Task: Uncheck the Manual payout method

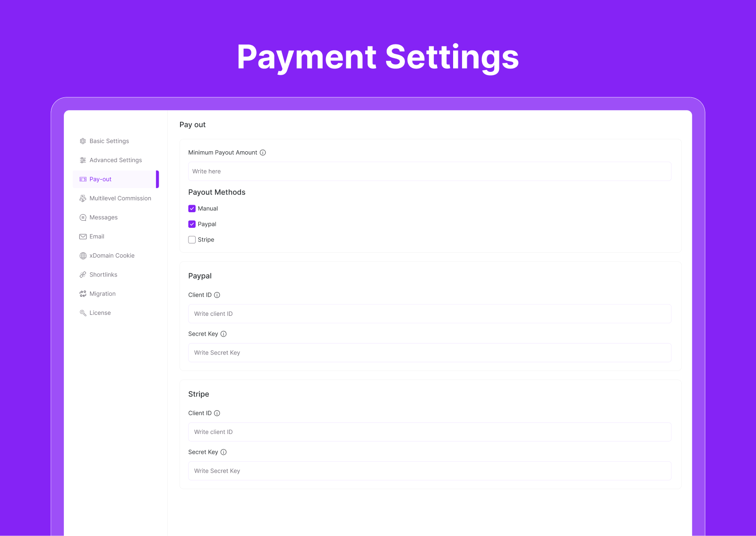Action: click(192, 208)
